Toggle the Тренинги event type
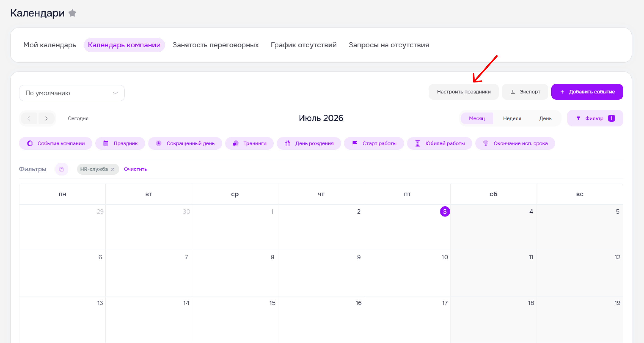 (249, 143)
